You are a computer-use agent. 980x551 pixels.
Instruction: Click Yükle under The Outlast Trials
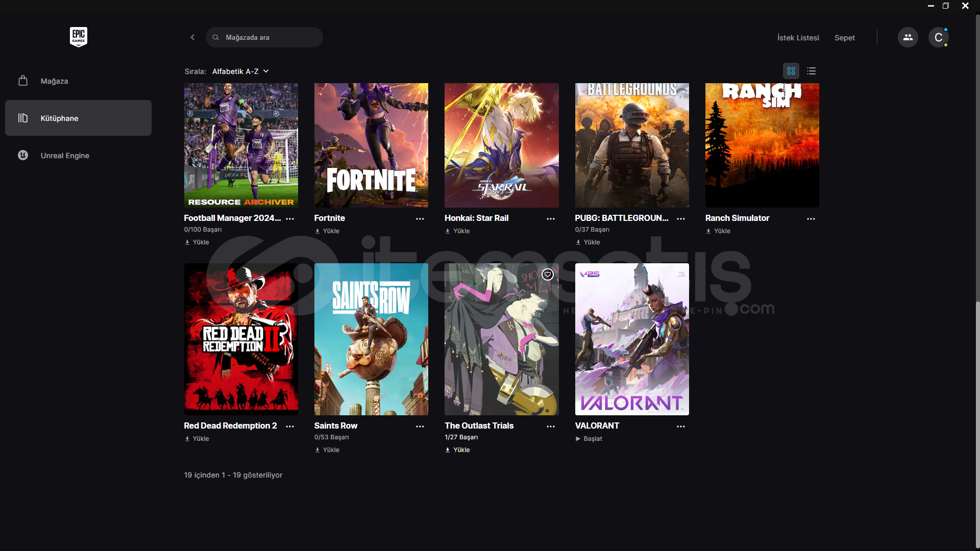point(457,450)
